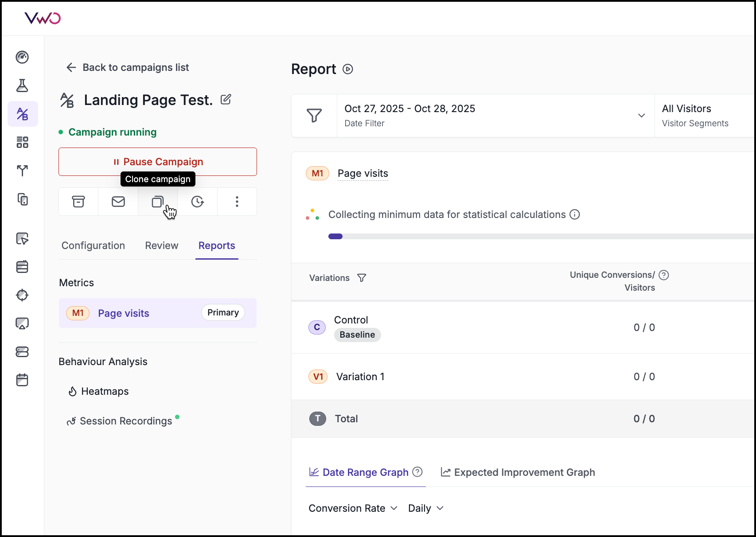The image size is (756, 537).
Task: Click the Pause Campaign button
Action: pos(158,162)
